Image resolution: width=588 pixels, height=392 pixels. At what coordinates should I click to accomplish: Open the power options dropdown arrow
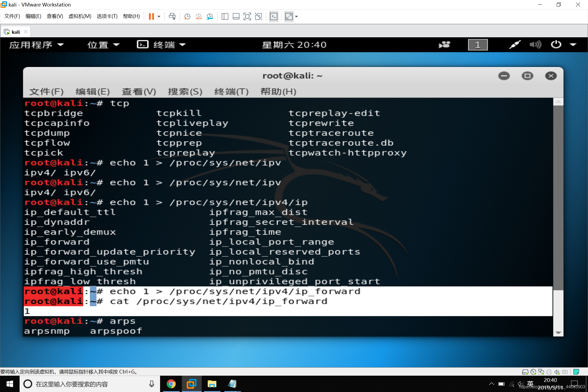(159, 17)
